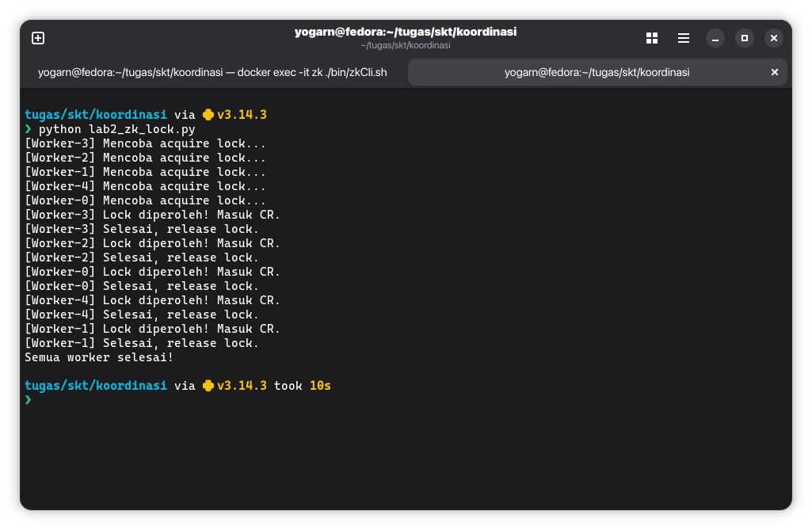Screen dimensions: 812x530
Task: Click the line [Worker-2] Mencoba acquire lock...
Action: (145, 158)
